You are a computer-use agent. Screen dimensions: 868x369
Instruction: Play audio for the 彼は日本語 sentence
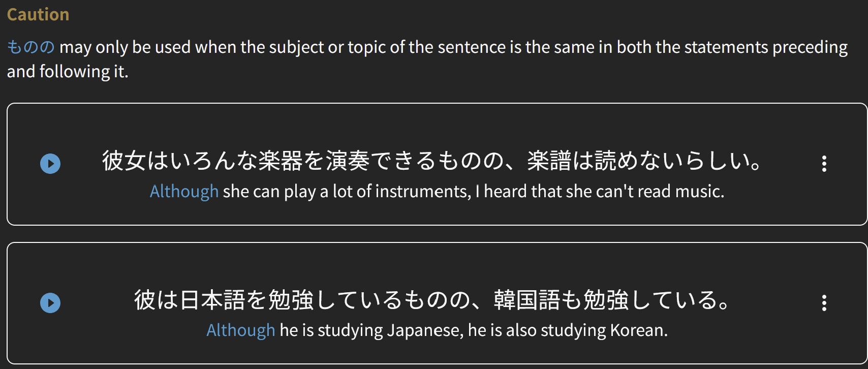click(50, 303)
